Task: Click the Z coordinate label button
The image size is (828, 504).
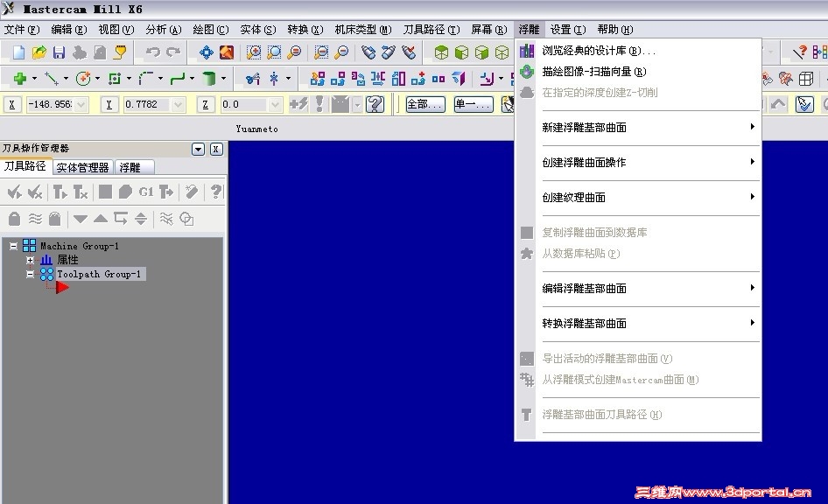Action: point(206,104)
